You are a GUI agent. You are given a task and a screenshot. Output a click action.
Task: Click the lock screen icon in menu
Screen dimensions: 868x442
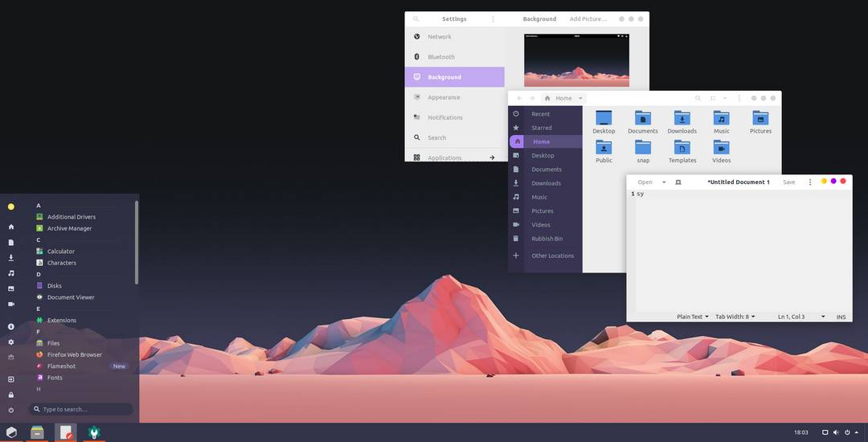(11, 395)
